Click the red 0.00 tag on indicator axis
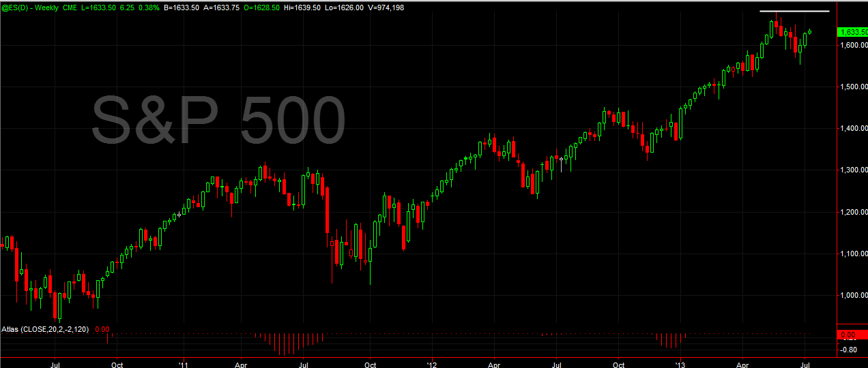 [853, 335]
